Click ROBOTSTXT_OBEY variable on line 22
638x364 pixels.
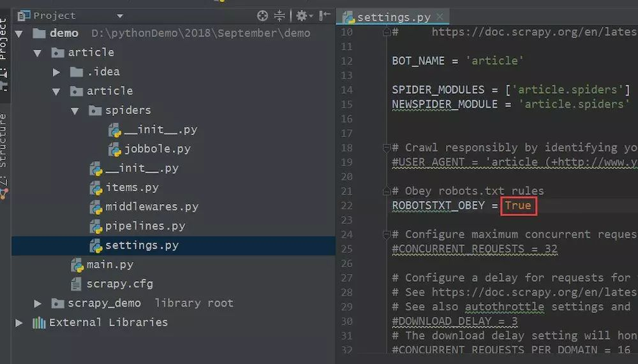coord(438,206)
